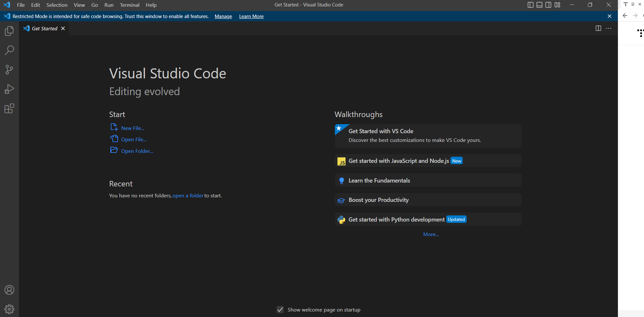Image resolution: width=644 pixels, height=317 pixels.
Task: Click VS Code icon in Restricted Mode banner
Action: (7, 16)
